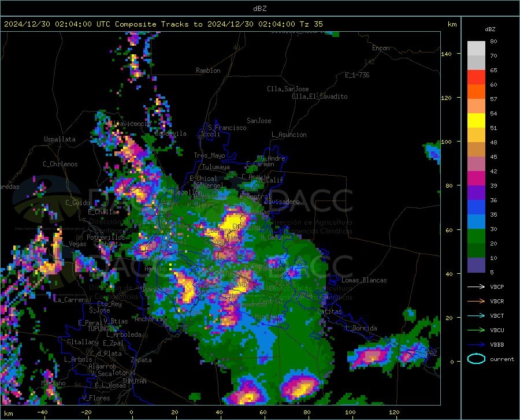Click the Clla.El_Cavadito map label
Screen dimensions: 520x420
coord(320,96)
